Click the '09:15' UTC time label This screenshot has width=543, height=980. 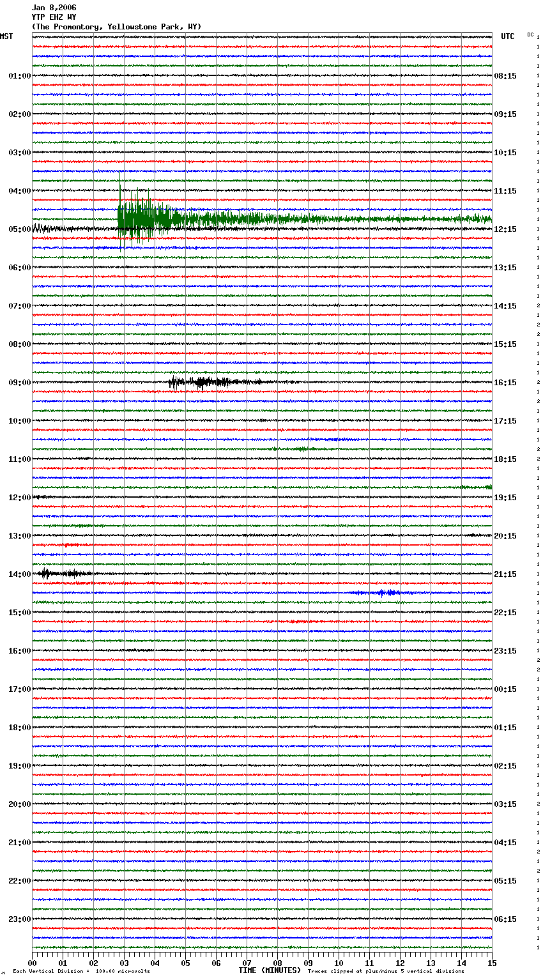505,114
